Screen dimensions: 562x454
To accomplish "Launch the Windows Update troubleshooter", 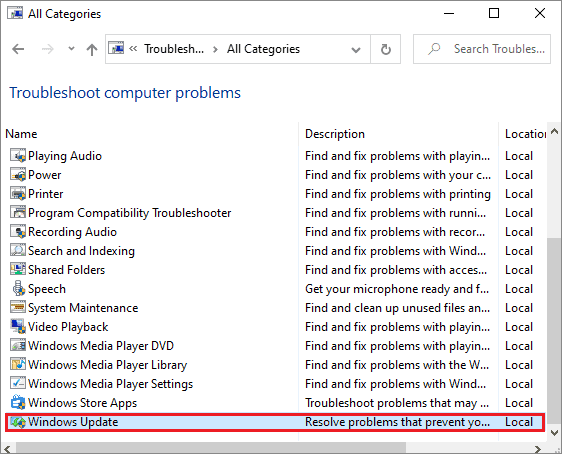I will click(73, 422).
